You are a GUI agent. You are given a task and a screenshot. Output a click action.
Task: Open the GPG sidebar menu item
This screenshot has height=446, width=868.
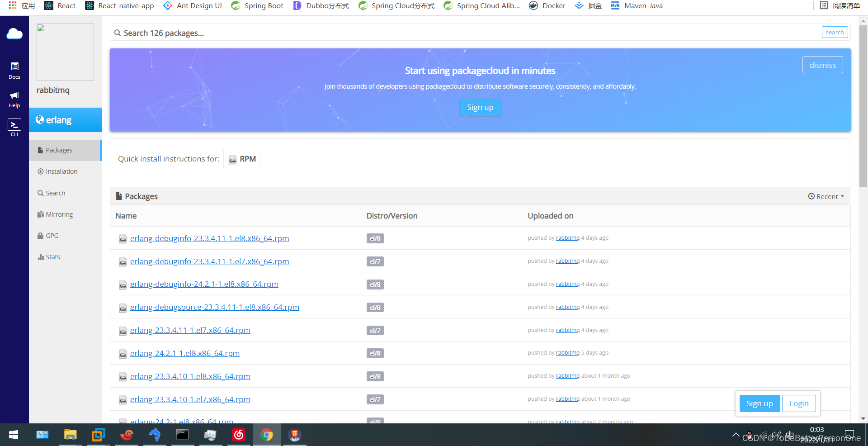(66, 236)
